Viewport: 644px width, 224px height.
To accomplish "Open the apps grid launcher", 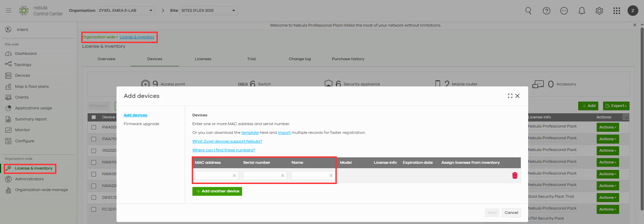I will (x=617, y=11).
